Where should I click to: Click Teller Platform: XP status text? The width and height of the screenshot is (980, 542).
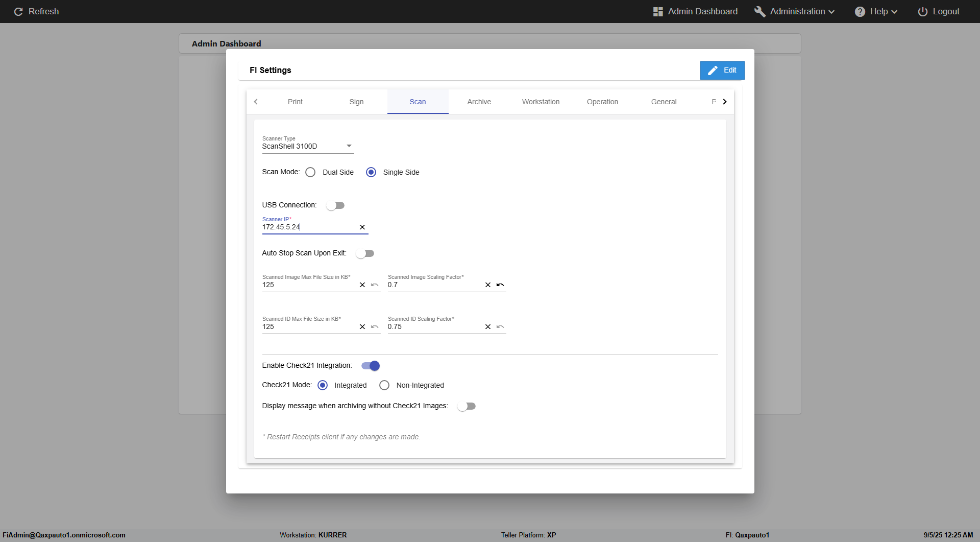coord(528,535)
